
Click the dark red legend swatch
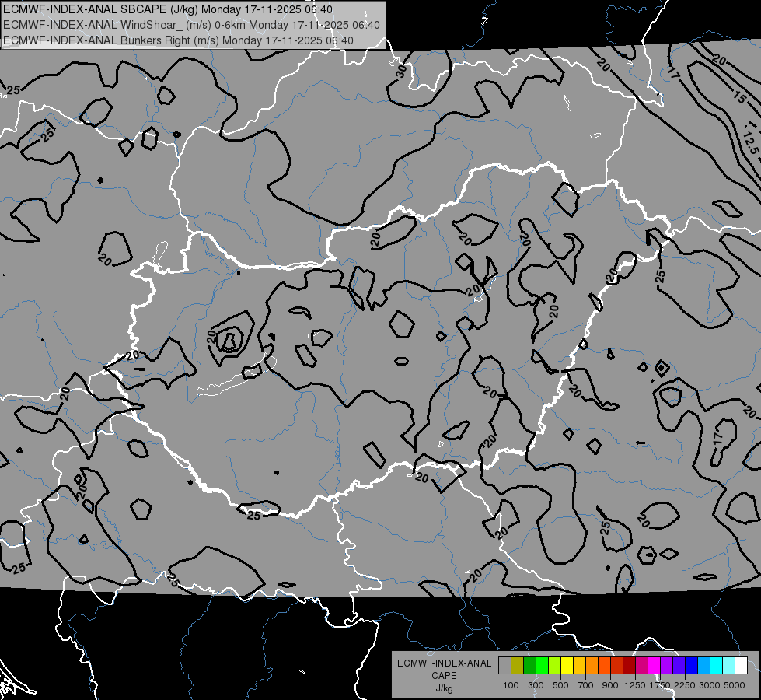(630, 666)
